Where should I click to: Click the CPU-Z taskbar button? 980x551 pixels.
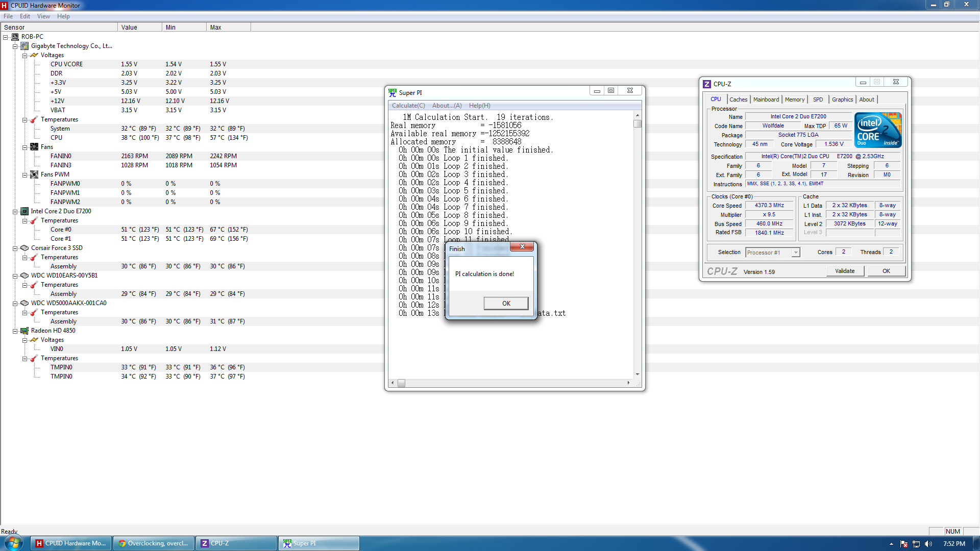click(x=236, y=543)
